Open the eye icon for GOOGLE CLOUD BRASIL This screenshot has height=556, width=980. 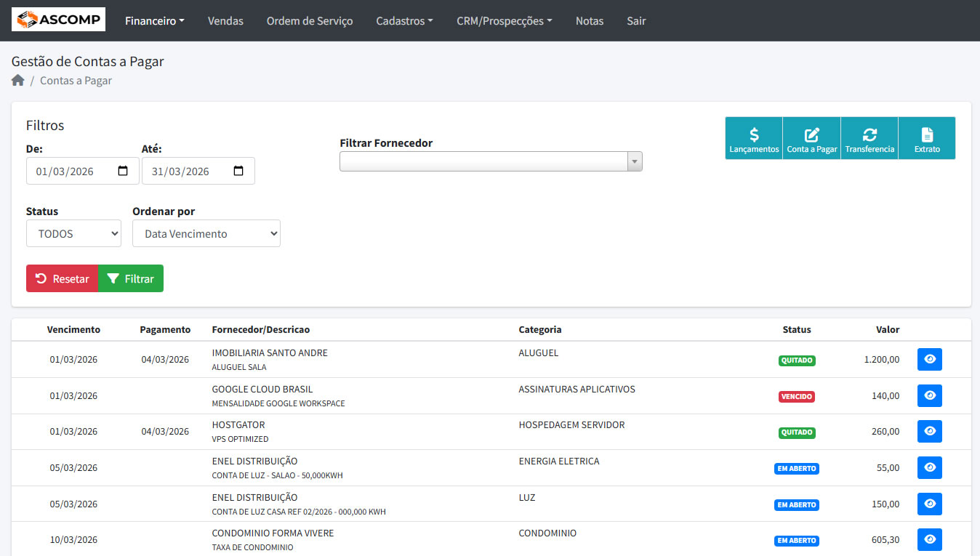click(929, 395)
